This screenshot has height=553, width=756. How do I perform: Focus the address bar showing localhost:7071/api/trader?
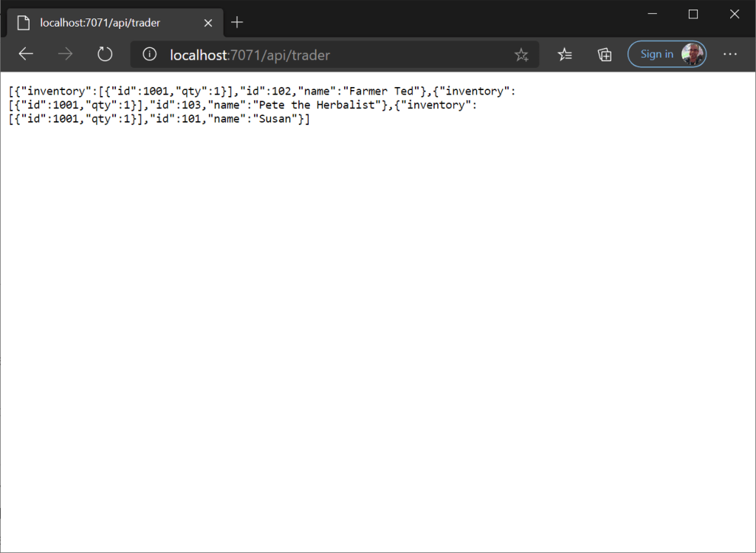(x=332, y=55)
